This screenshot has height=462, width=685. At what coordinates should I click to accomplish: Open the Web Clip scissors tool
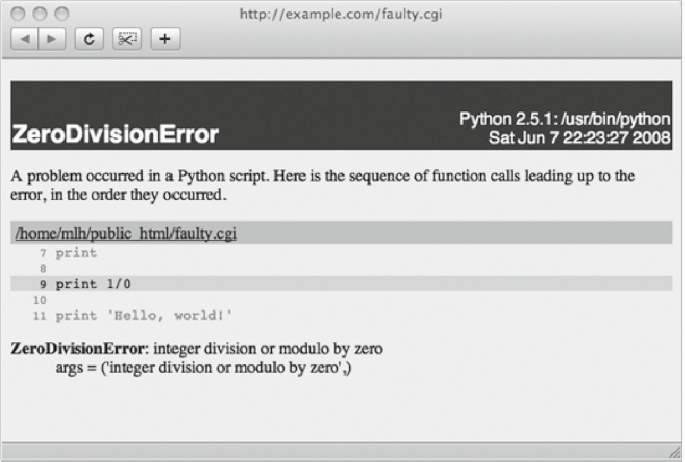(126, 39)
